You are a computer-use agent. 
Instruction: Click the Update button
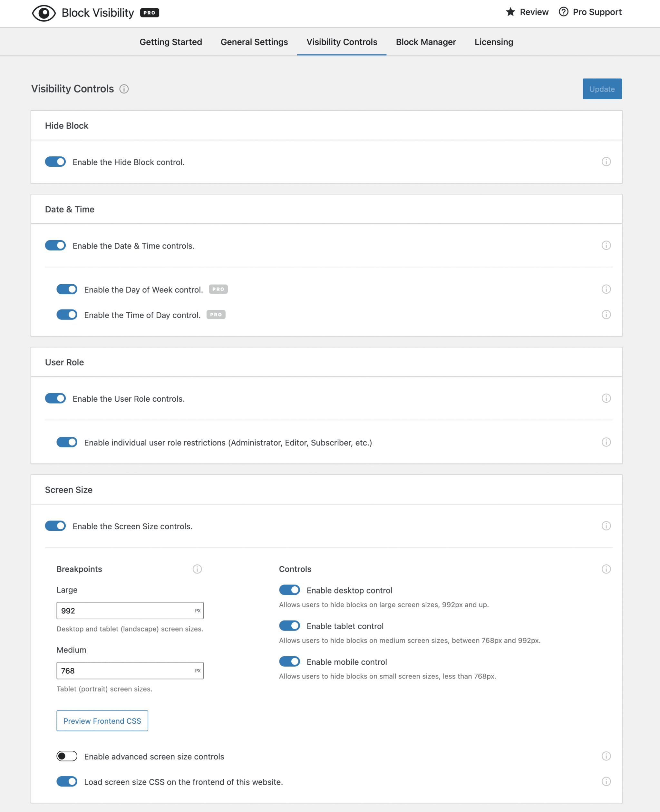tap(602, 89)
